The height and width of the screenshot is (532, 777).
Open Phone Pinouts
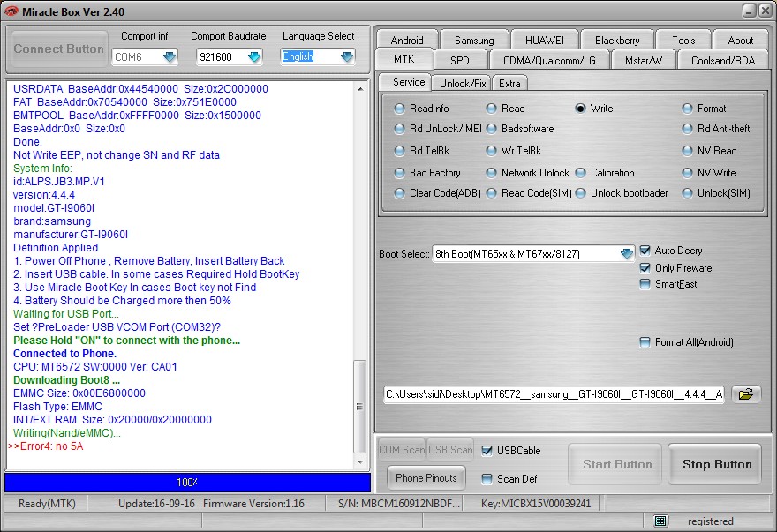coord(426,478)
